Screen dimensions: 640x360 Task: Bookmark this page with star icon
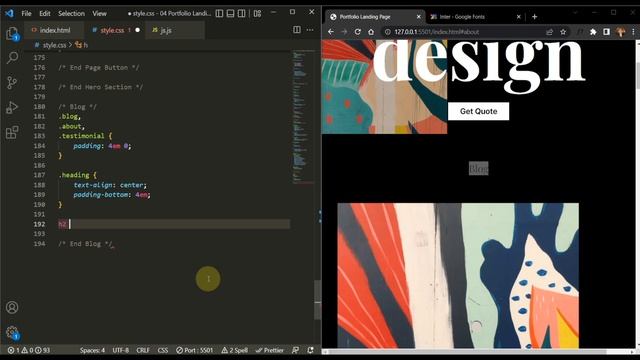(x=563, y=32)
